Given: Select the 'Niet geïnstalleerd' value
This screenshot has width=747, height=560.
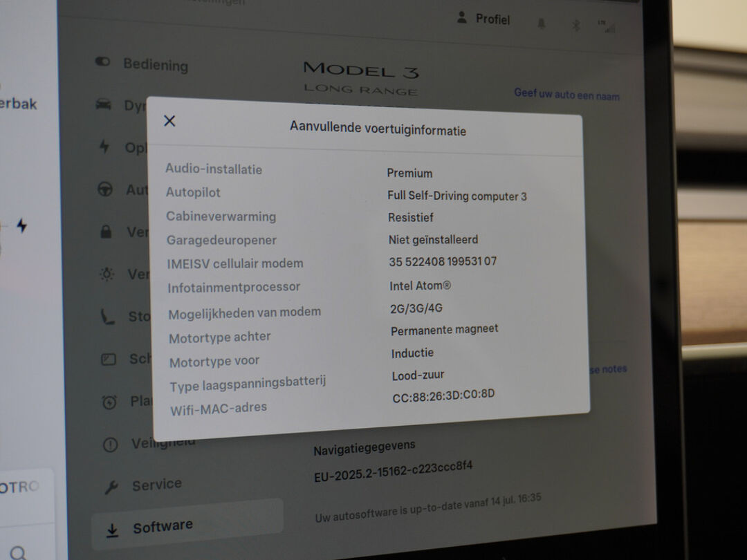Looking at the screenshot, I should click(x=434, y=239).
